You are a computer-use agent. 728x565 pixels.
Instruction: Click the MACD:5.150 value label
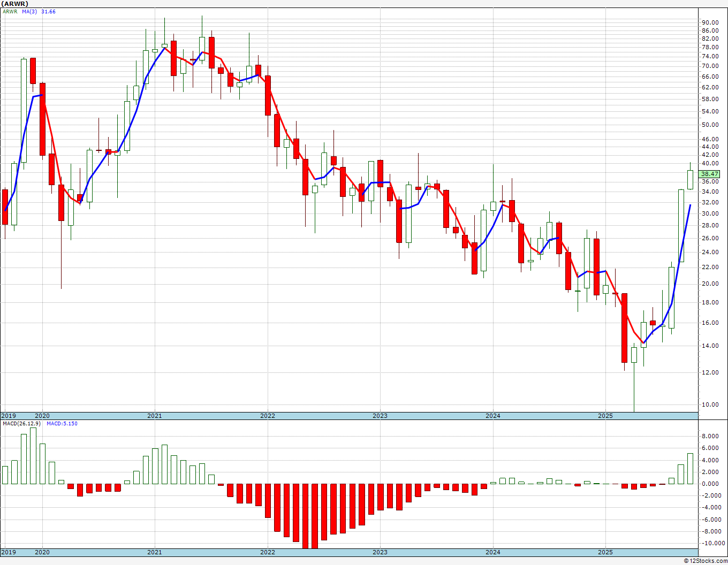pos(62,423)
